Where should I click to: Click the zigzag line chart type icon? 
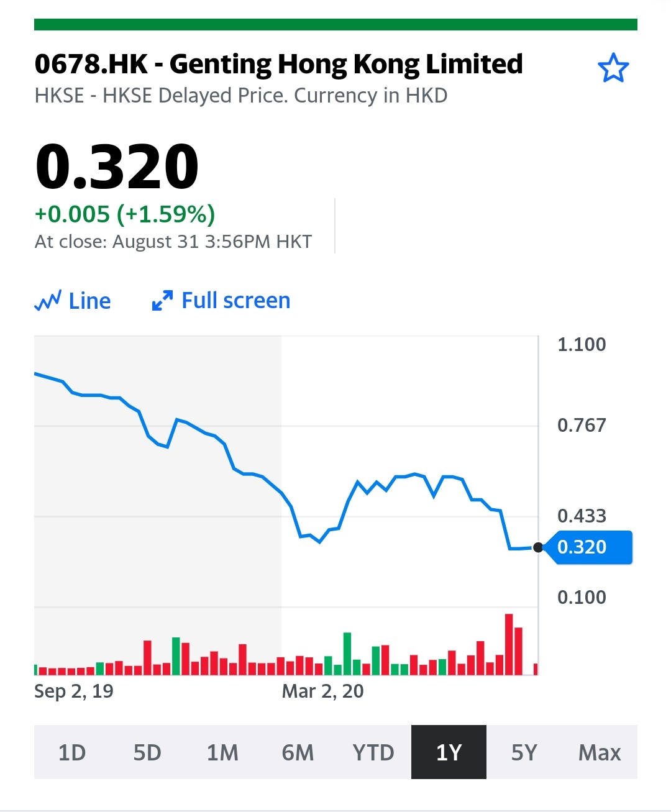[47, 301]
